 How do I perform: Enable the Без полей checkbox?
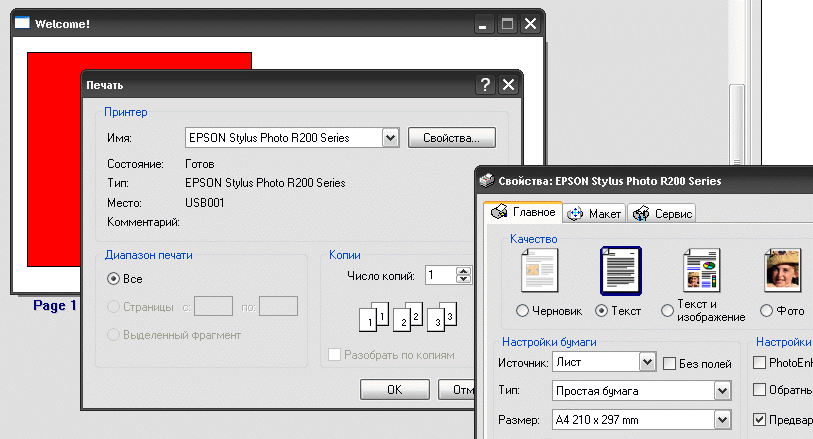click(x=669, y=364)
